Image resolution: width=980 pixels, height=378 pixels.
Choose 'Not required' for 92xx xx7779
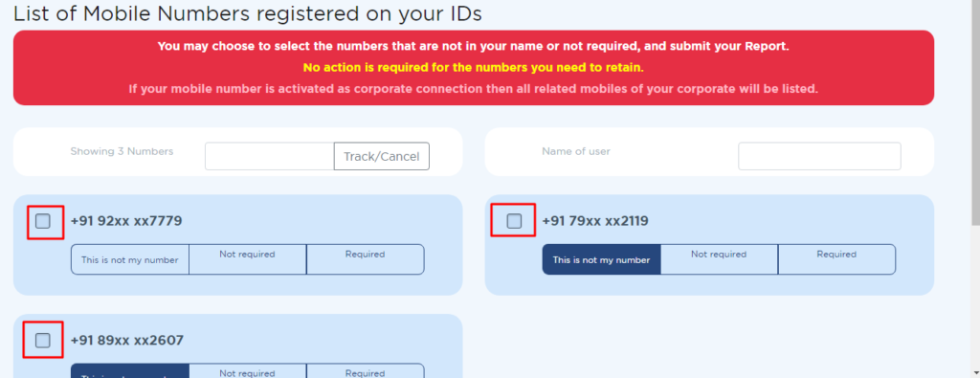pyautogui.click(x=248, y=259)
